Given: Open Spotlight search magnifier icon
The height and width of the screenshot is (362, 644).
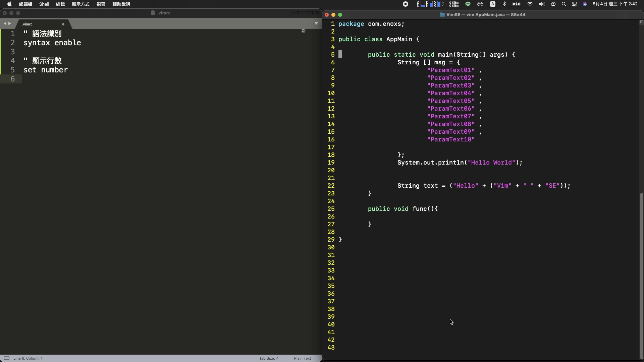Looking at the screenshot, I should pos(564,4).
